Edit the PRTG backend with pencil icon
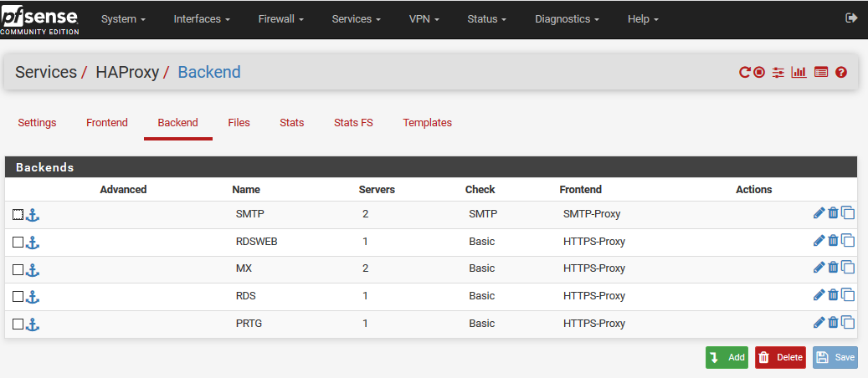This screenshot has height=378, width=868. tap(819, 322)
